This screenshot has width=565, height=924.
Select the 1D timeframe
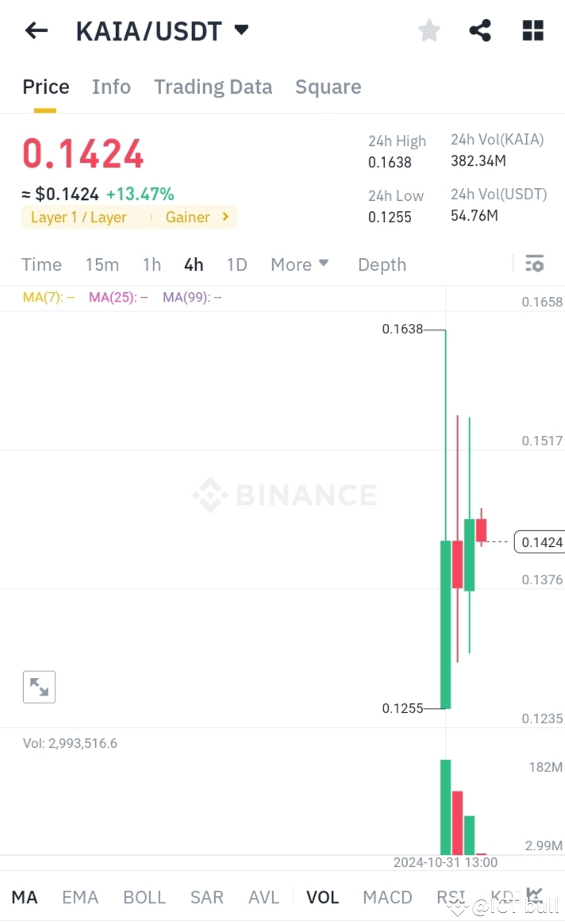click(x=236, y=264)
